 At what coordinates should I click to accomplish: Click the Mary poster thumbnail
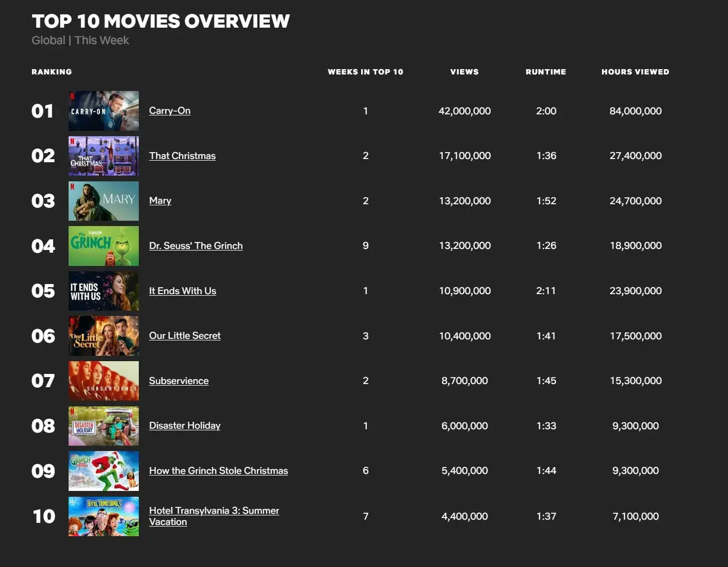[x=104, y=201]
